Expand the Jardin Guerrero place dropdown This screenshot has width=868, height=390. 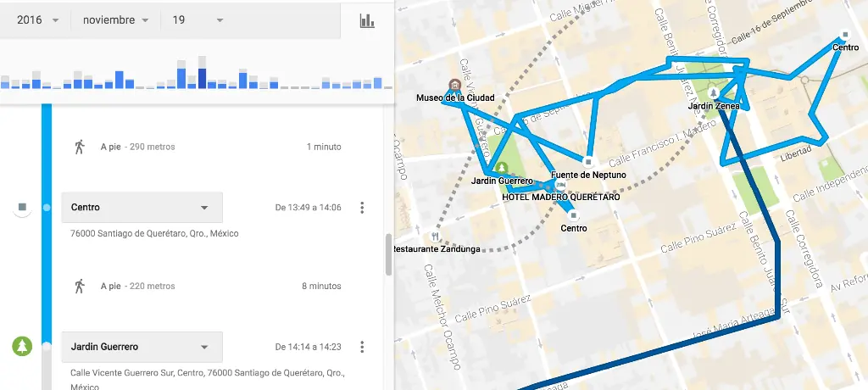(142, 347)
